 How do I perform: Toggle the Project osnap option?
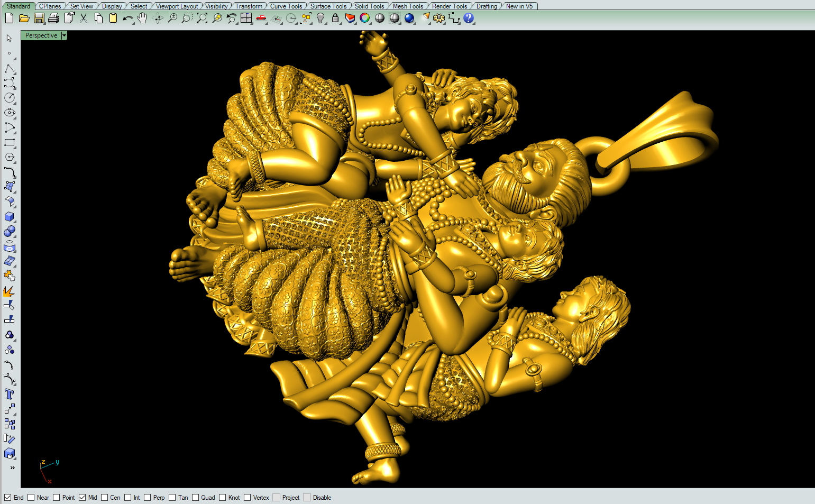[277, 498]
